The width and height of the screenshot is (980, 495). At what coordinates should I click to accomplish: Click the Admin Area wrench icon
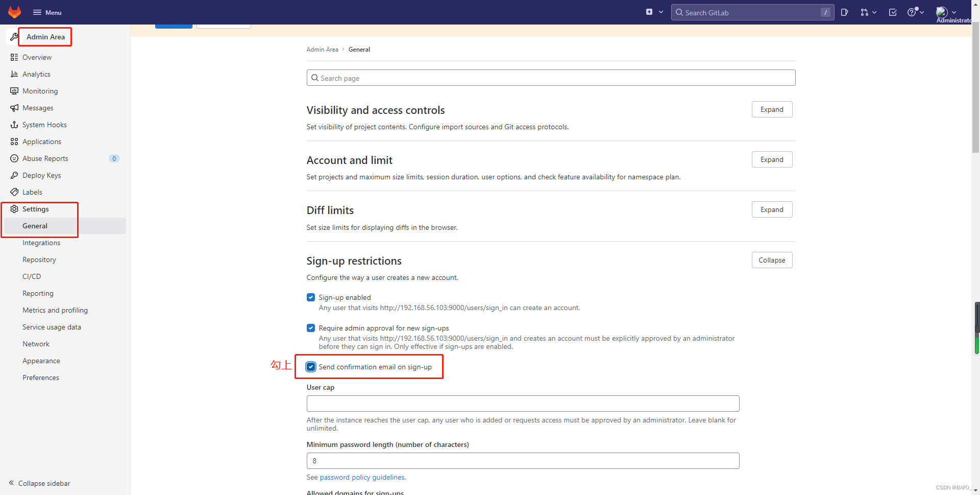coord(14,37)
